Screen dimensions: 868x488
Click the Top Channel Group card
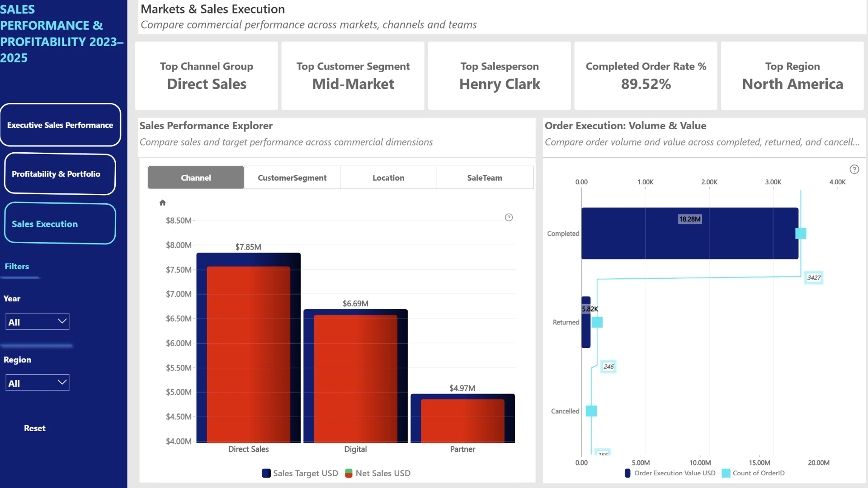point(207,76)
